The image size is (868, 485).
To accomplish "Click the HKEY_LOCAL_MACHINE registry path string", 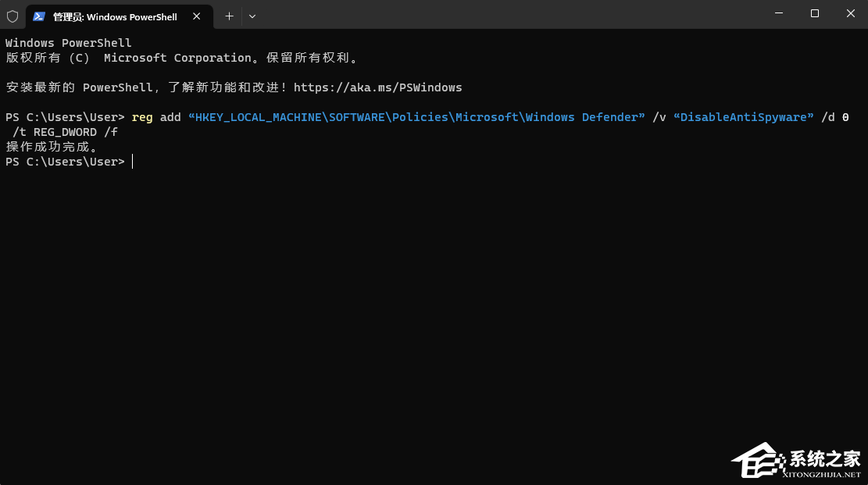I will coord(416,117).
